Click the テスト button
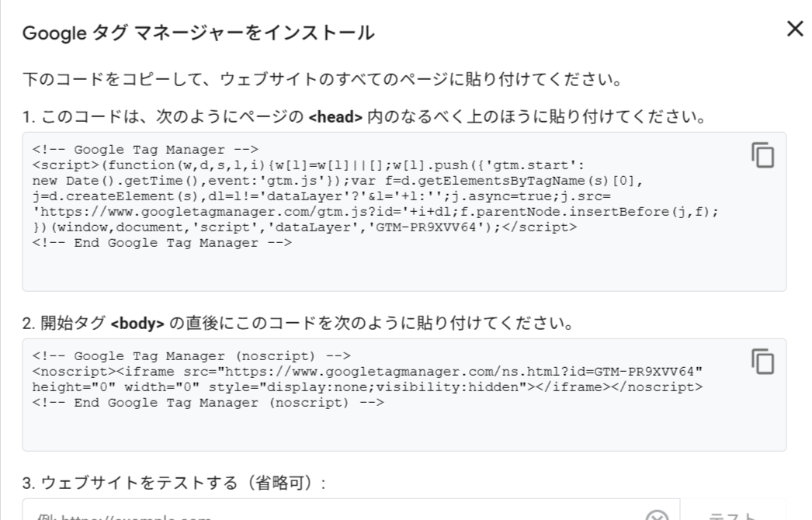The width and height of the screenshot is (812, 520). tap(734, 514)
